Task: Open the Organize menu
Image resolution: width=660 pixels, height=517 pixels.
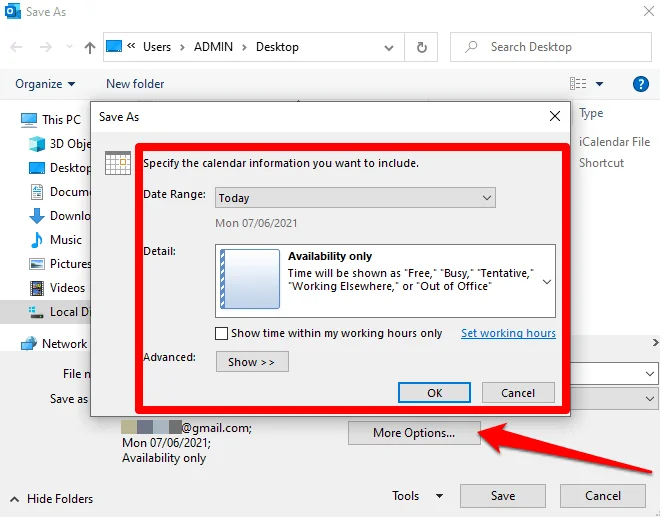Action: [45, 84]
